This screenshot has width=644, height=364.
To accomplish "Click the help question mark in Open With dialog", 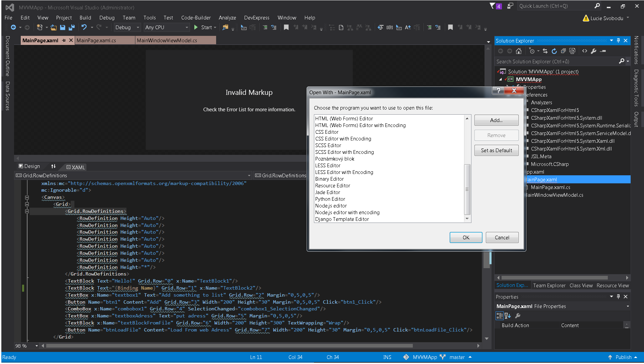I will (x=498, y=91).
